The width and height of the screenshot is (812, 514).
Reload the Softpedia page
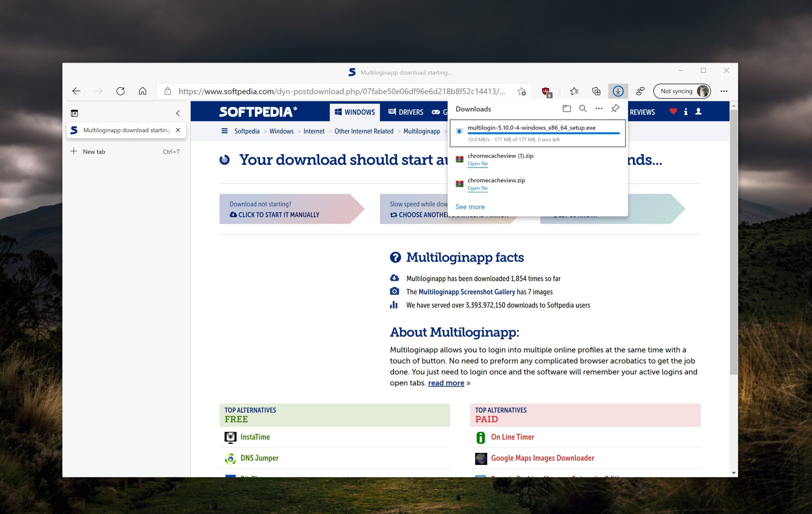pos(121,91)
